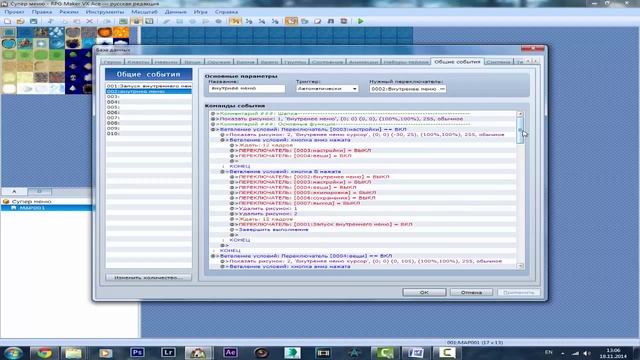Start playtest with green play icon

pos(360,21)
